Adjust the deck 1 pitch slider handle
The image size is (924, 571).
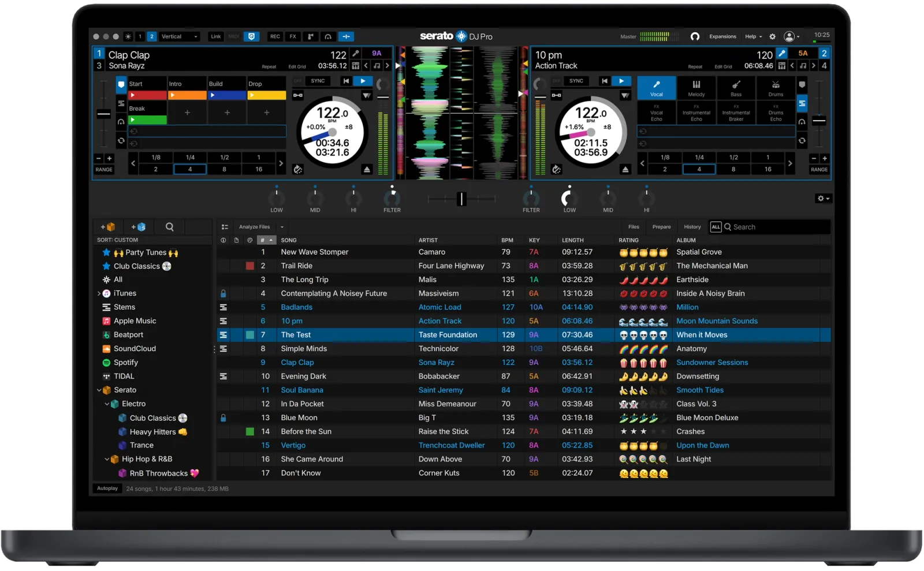(104, 114)
